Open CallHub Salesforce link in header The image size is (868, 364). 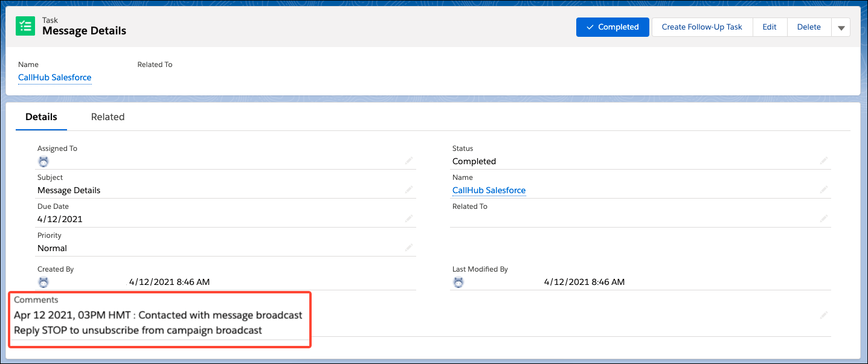pyautogui.click(x=55, y=77)
